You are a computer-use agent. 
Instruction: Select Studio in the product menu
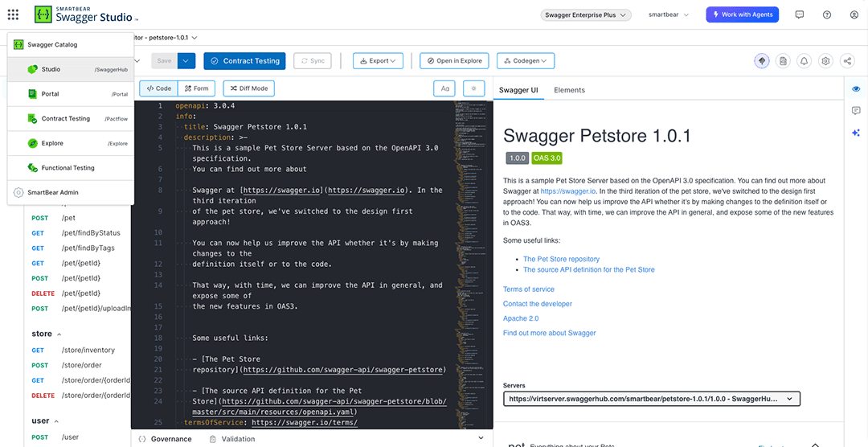[71, 69]
